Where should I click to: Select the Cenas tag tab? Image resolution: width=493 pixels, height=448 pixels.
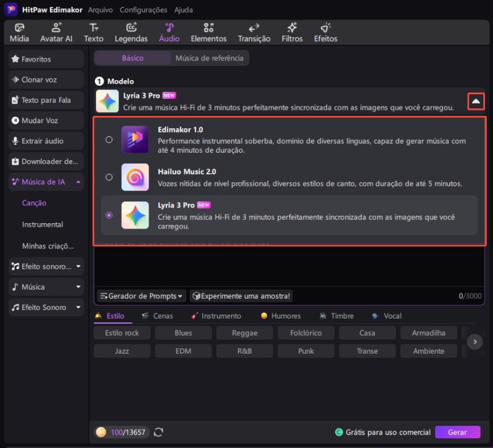pyautogui.click(x=158, y=316)
